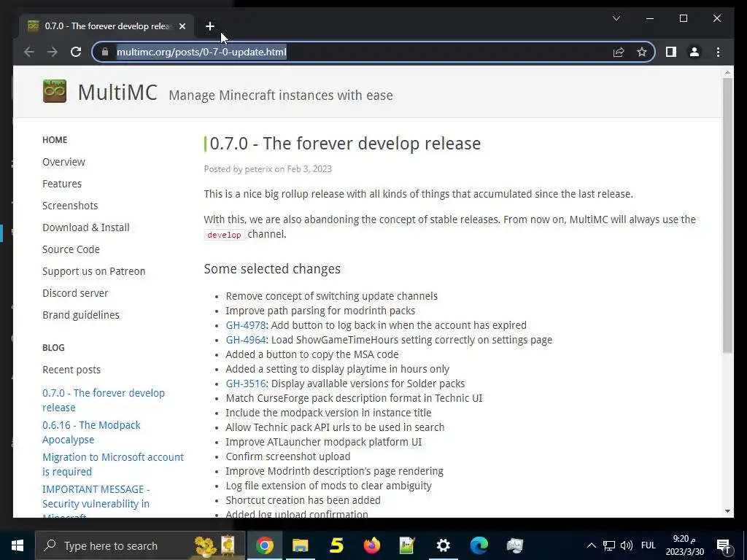The height and width of the screenshot is (560, 747).
Task: Click the share page icon in address bar
Action: (619, 52)
